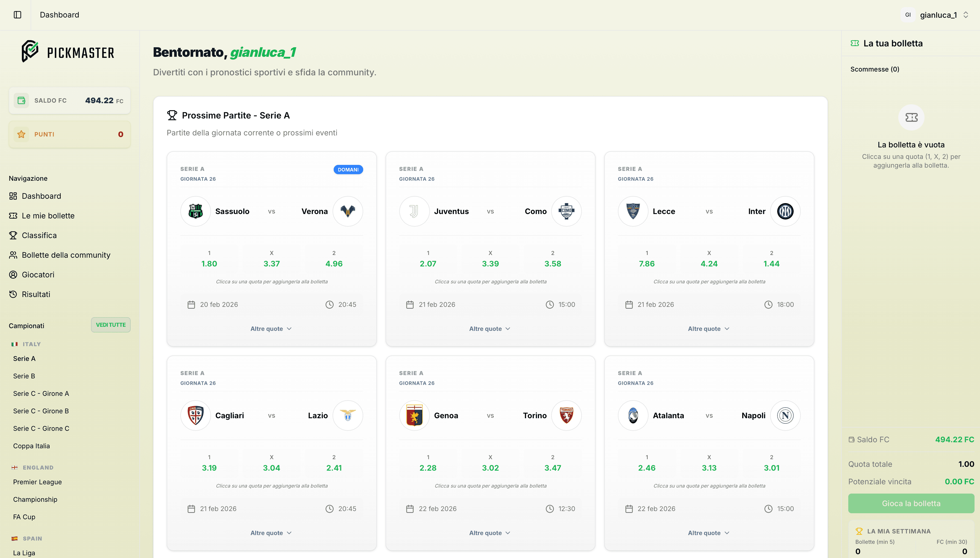Click the Classifica trophy icon
980x558 pixels.
coord(13,235)
